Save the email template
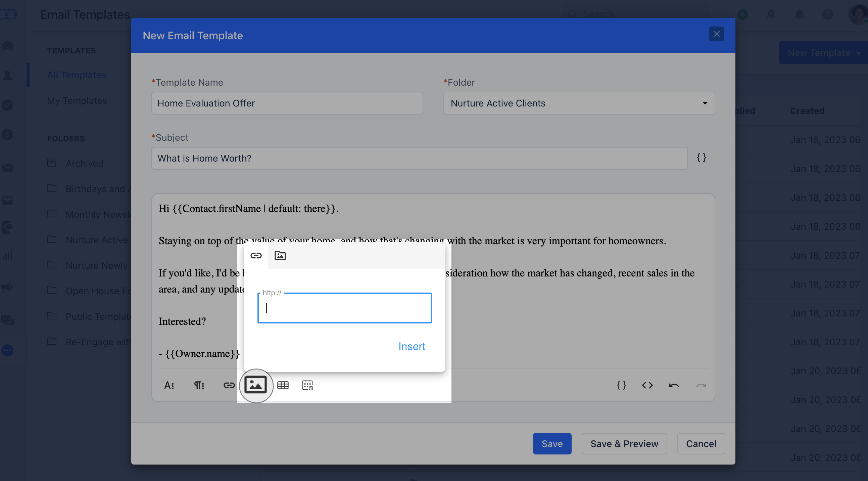The height and width of the screenshot is (481, 868). tap(552, 444)
